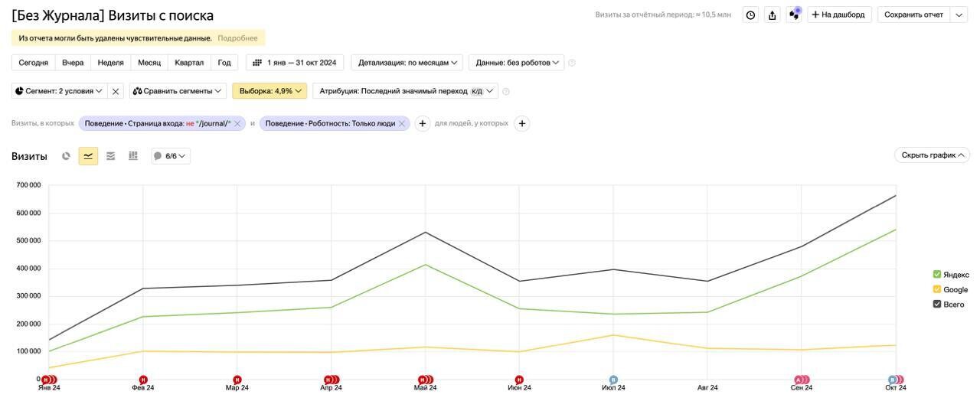Screen dimensions: 980x414
Task: Select the Неделя period tab
Action: tap(110, 63)
